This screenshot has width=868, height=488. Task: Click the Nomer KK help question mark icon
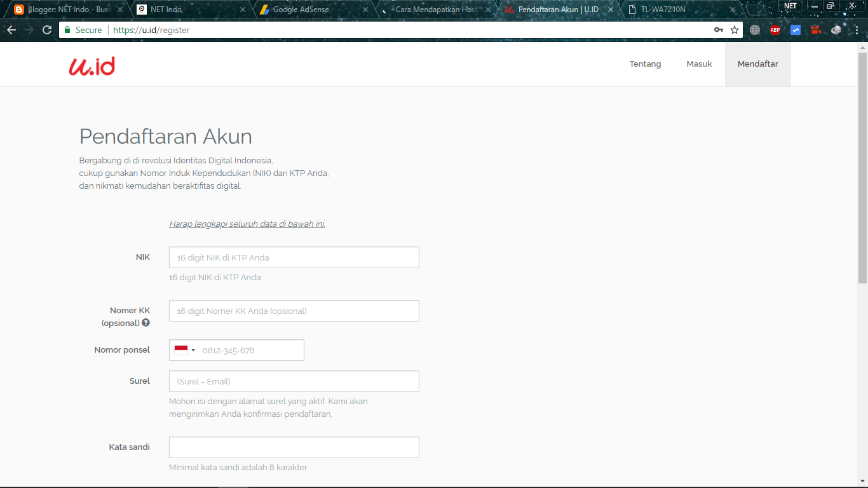(146, 323)
